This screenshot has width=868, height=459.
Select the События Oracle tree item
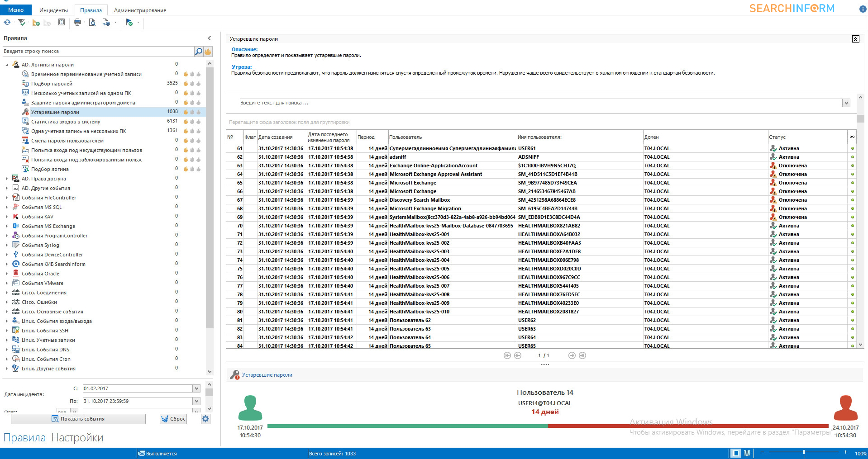click(x=40, y=274)
